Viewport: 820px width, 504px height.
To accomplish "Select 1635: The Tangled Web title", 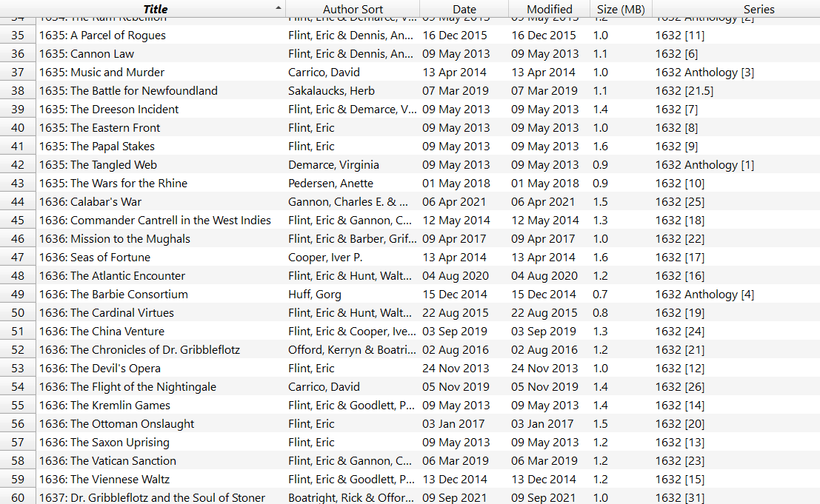I will pyautogui.click(x=99, y=164).
